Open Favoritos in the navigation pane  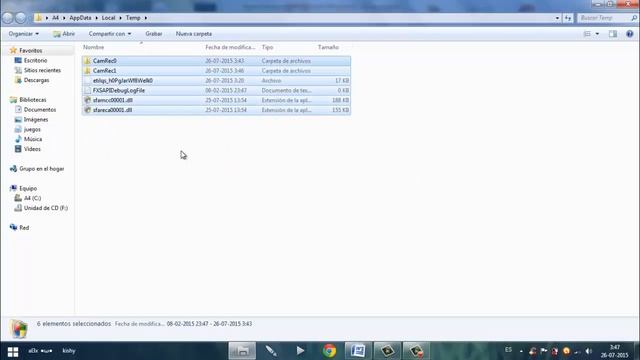(x=31, y=51)
